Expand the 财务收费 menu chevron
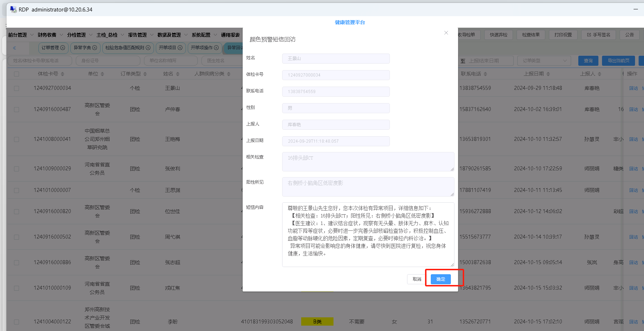Viewport: 644px width, 331px height. pyautogui.click(x=61, y=35)
